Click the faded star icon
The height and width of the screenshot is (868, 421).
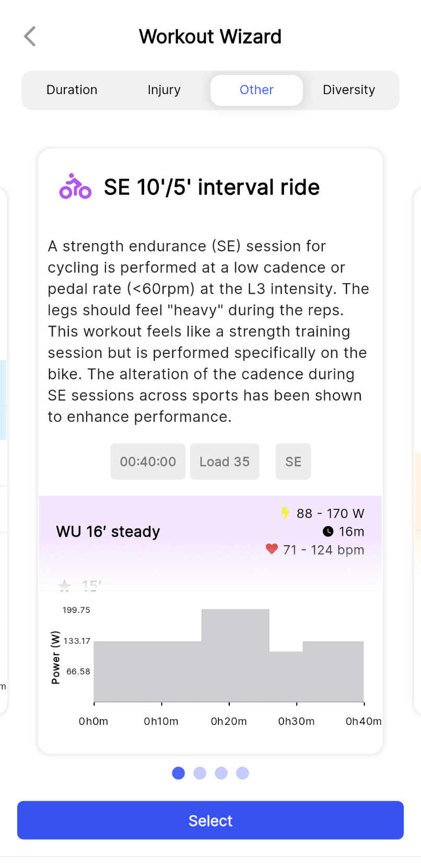[65, 586]
